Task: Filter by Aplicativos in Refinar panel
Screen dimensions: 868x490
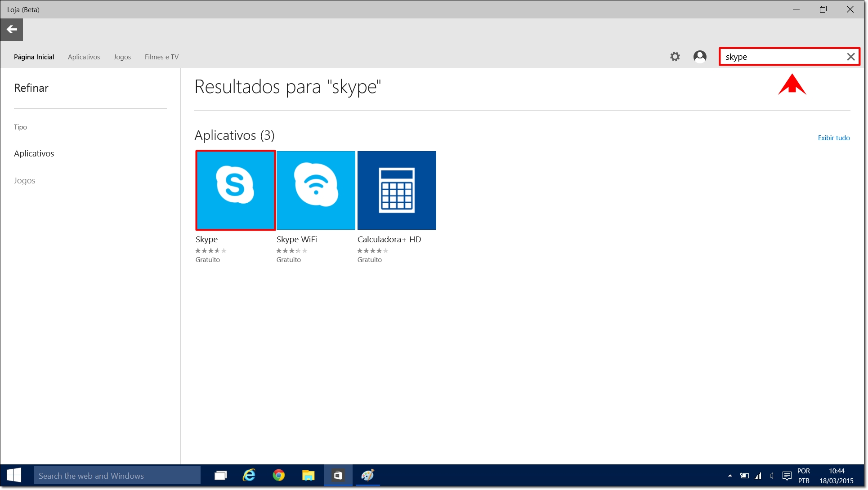Action: click(34, 153)
